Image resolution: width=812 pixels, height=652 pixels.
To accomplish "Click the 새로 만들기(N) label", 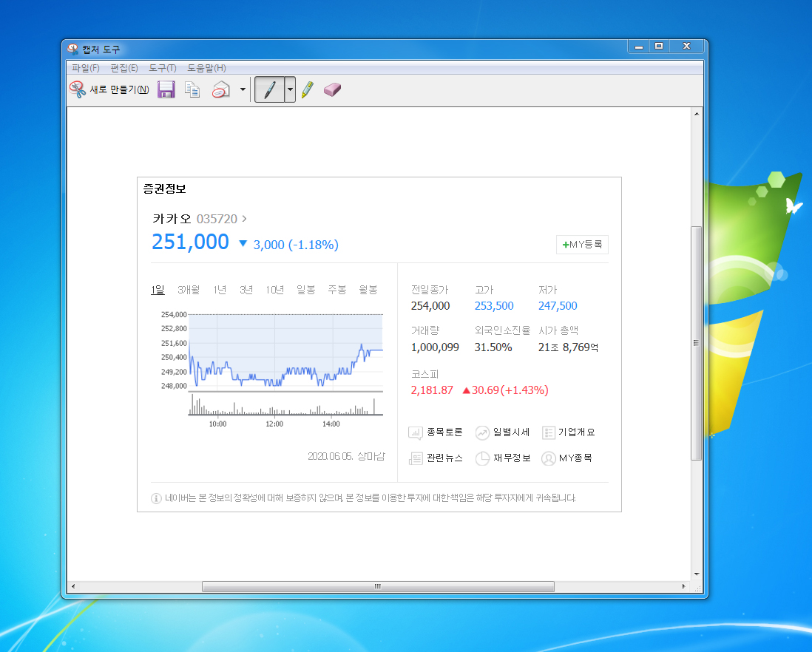I will point(119,89).
